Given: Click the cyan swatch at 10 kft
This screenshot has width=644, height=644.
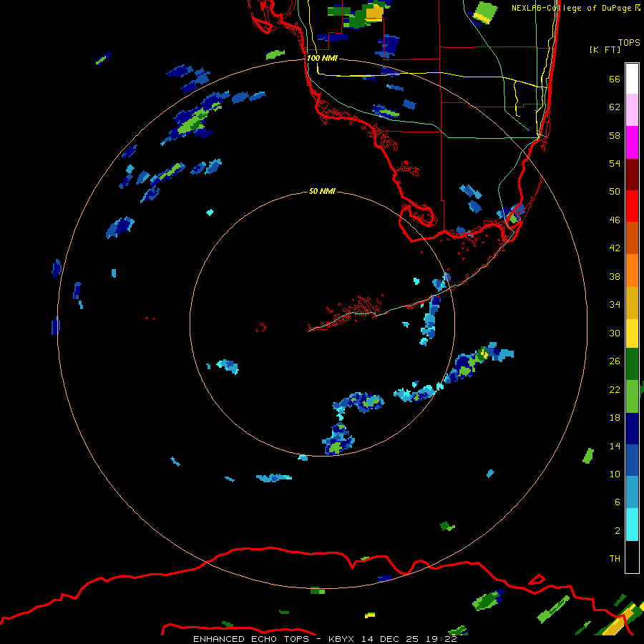Looking at the screenshot, I should (x=632, y=525).
